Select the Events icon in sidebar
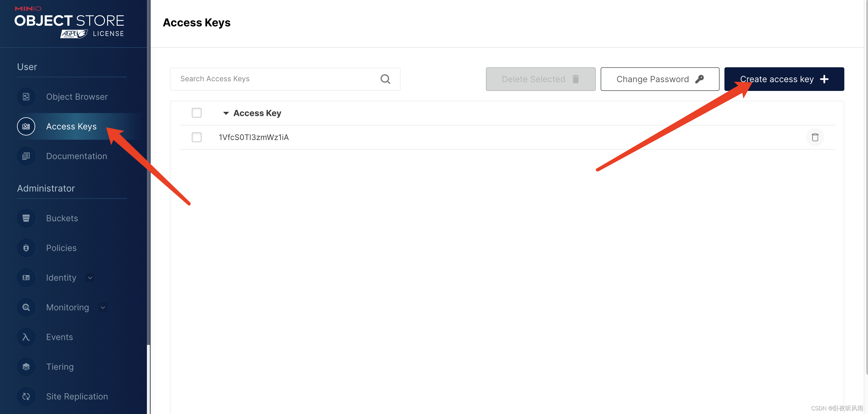The width and height of the screenshot is (868, 414). click(x=26, y=337)
